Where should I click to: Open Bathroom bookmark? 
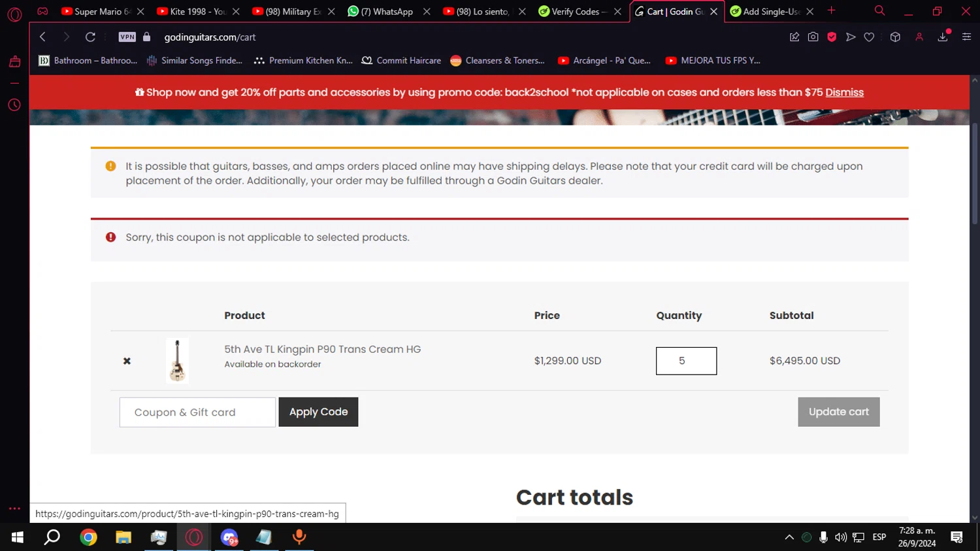pos(88,61)
